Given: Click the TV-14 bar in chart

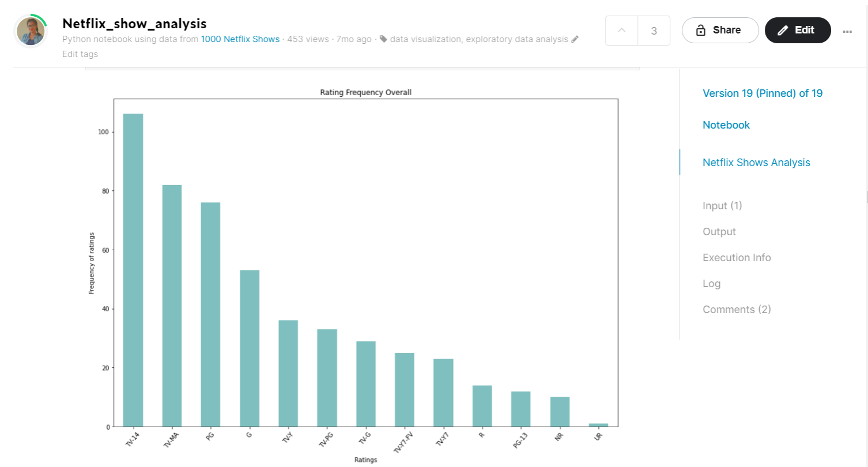Looking at the screenshot, I should (133, 270).
